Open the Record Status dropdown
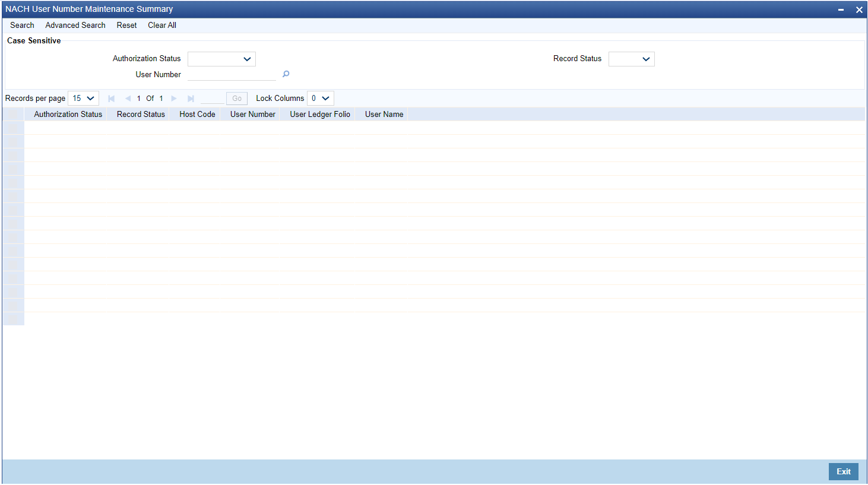 (631, 59)
